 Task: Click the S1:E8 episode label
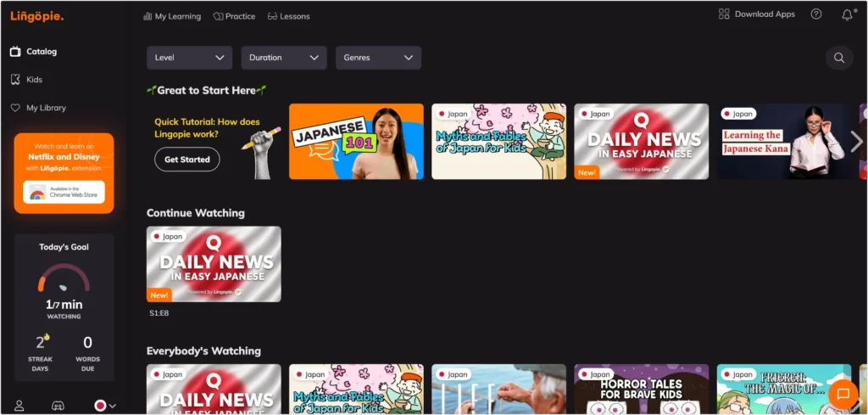[x=159, y=314]
